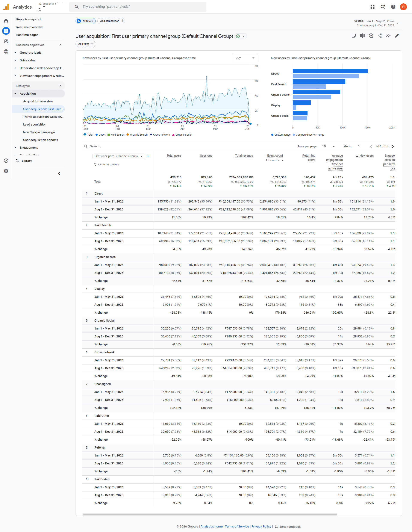Open Acquisition overview report
Screen dimensions: 412x532
(x=38, y=101)
